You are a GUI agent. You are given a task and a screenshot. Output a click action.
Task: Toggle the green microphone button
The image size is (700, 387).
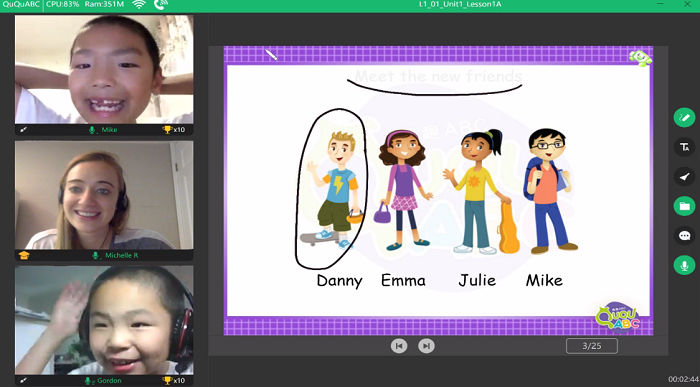tap(684, 265)
